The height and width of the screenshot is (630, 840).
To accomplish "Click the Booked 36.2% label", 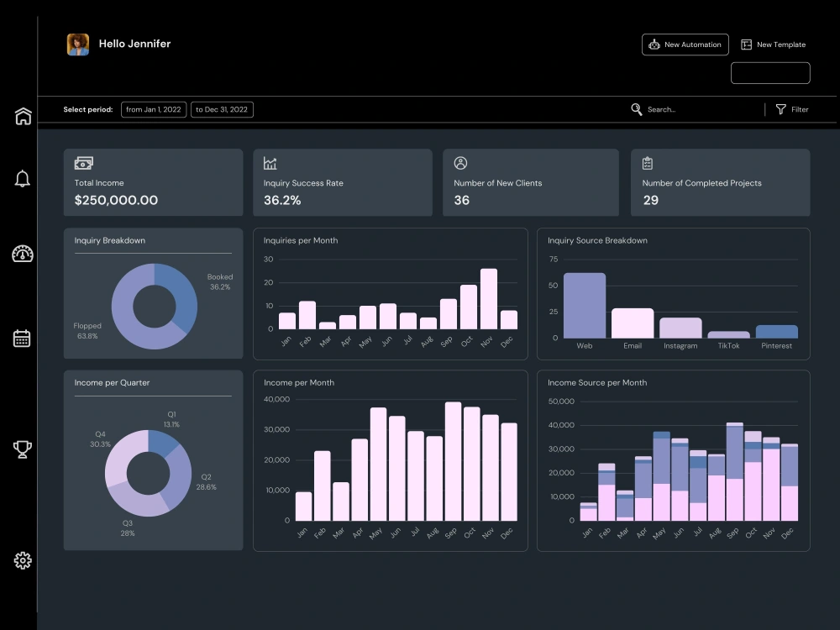I will point(220,281).
